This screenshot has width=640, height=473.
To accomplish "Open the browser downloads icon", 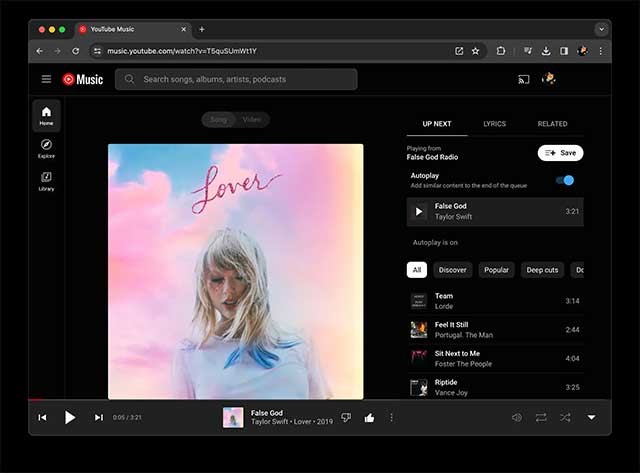I will point(546,51).
